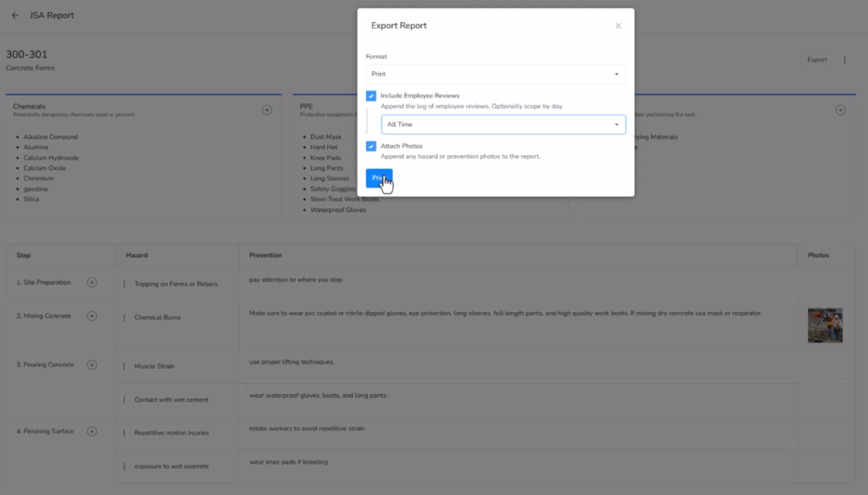Click gasoline in the Chemicals list
This screenshot has width=868, height=495.
click(36, 189)
